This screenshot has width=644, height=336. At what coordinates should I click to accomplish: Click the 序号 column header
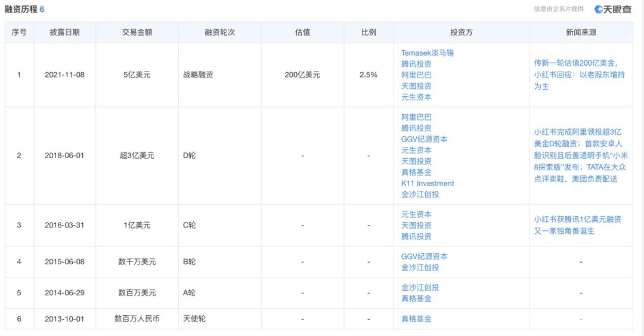[19, 32]
